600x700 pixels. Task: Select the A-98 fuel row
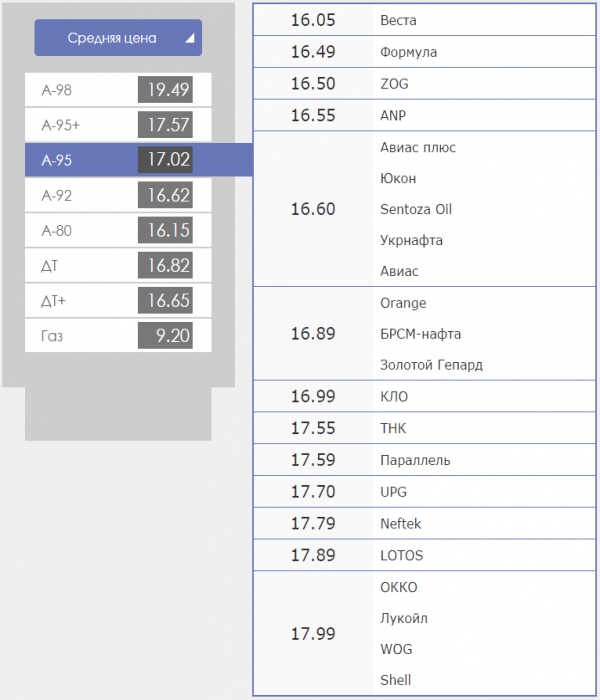[x=118, y=90]
